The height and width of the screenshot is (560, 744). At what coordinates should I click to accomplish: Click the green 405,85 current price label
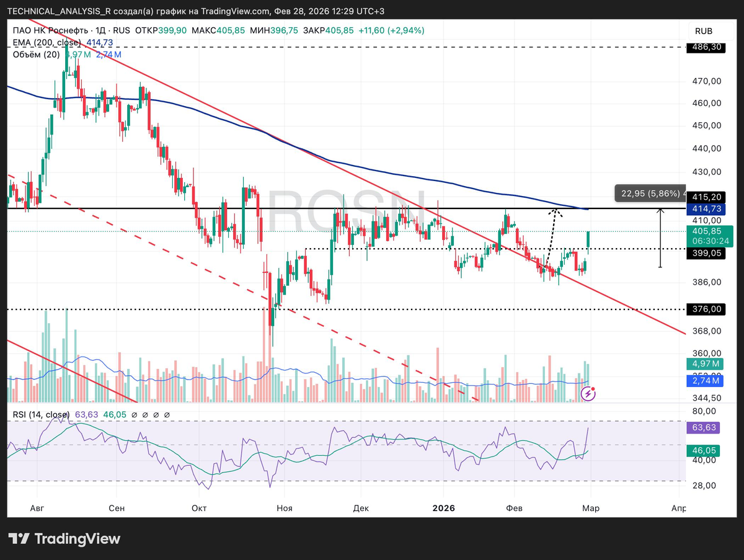pyautogui.click(x=706, y=231)
